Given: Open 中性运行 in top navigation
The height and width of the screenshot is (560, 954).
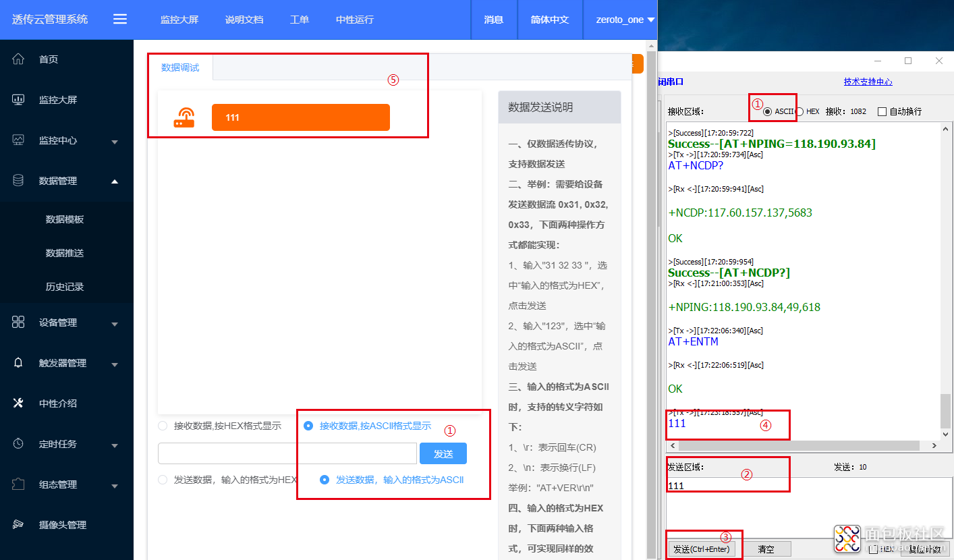Looking at the screenshot, I should (x=355, y=20).
